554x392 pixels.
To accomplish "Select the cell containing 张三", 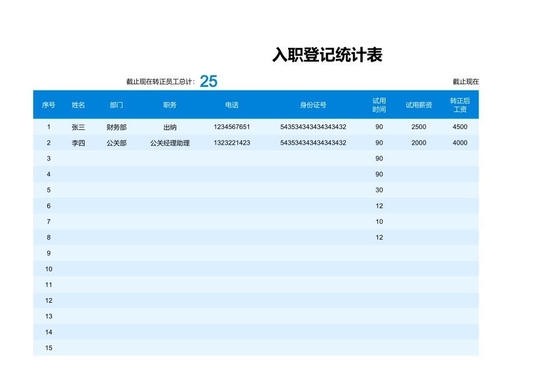I will point(78,126).
